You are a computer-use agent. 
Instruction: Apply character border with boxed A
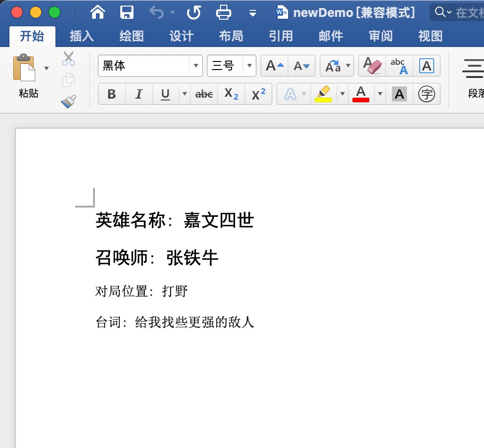click(x=427, y=66)
